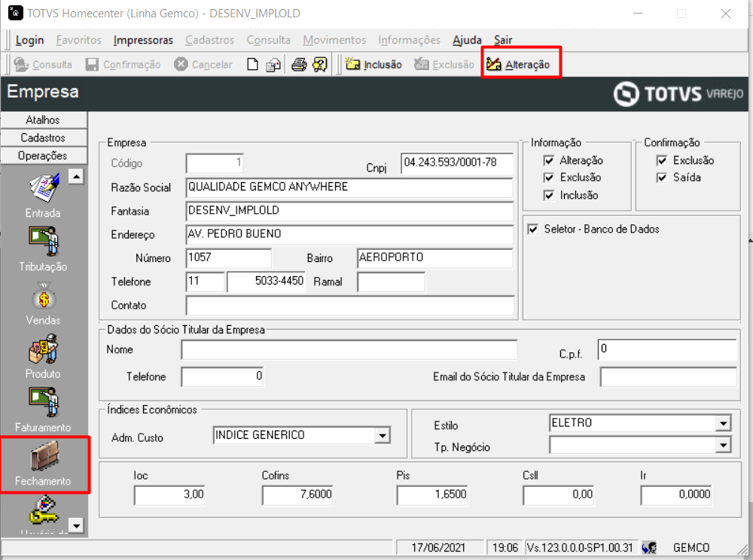Click the Cnpj field
The image size is (753, 560).
[457, 163]
